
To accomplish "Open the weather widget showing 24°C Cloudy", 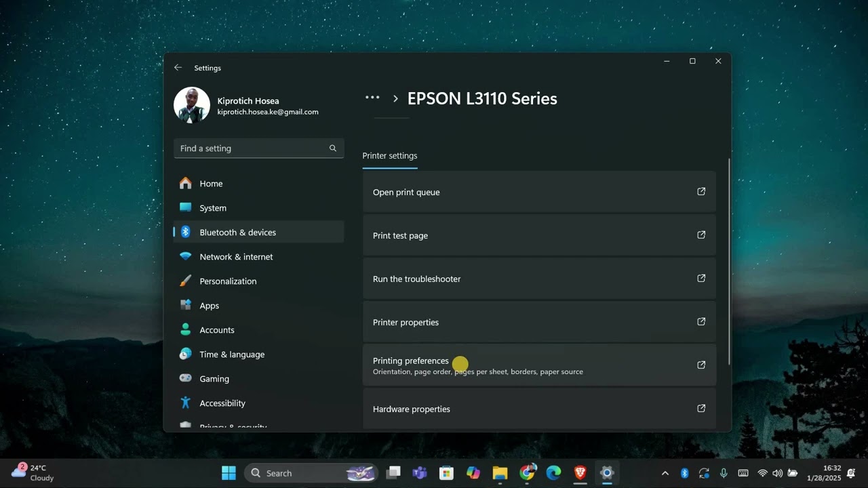I will pos(33,472).
